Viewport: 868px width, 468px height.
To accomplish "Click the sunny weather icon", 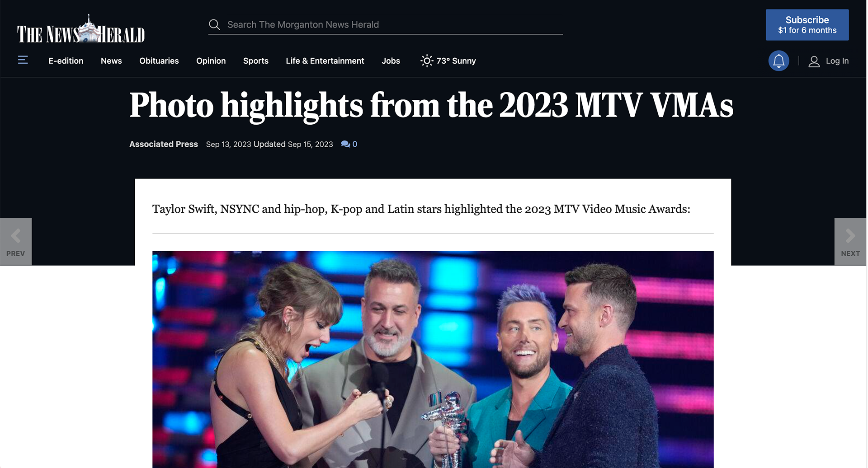I will (x=426, y=61).
